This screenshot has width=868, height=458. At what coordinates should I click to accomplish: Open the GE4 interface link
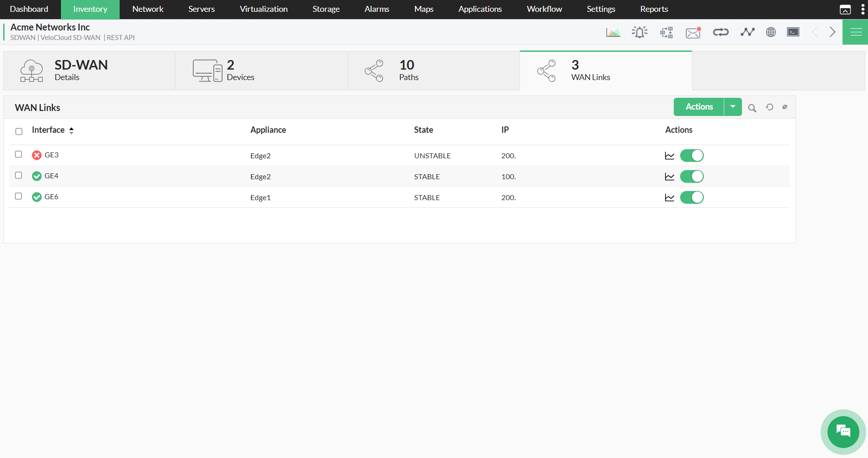(x=51, y=176)
